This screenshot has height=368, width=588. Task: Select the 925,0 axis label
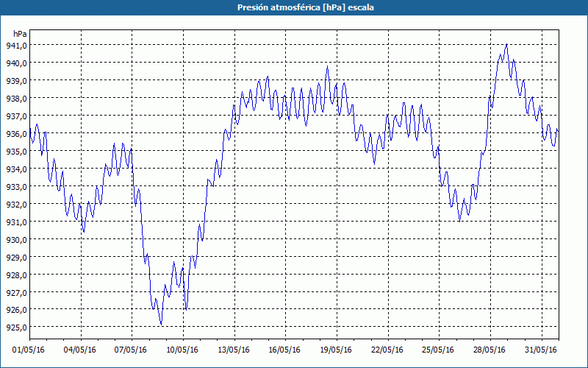coord(16,328)
